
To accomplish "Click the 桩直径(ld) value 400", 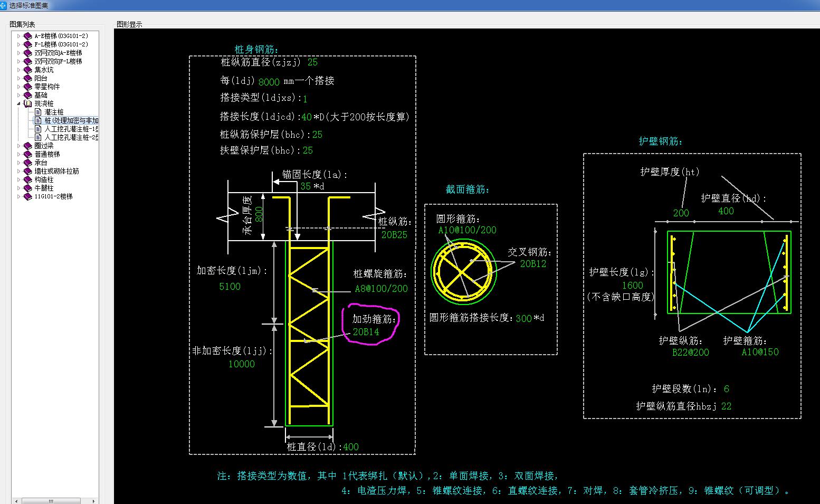I will tap(351, 447).
